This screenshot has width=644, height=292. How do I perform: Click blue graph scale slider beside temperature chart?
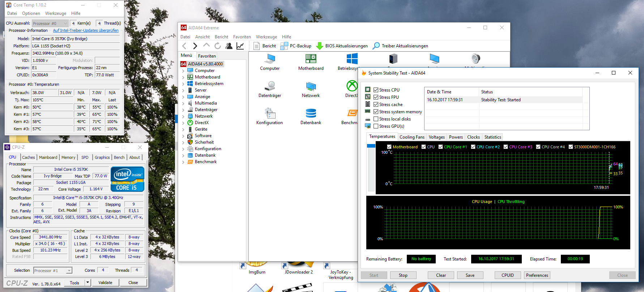click(x=371, y=146)
